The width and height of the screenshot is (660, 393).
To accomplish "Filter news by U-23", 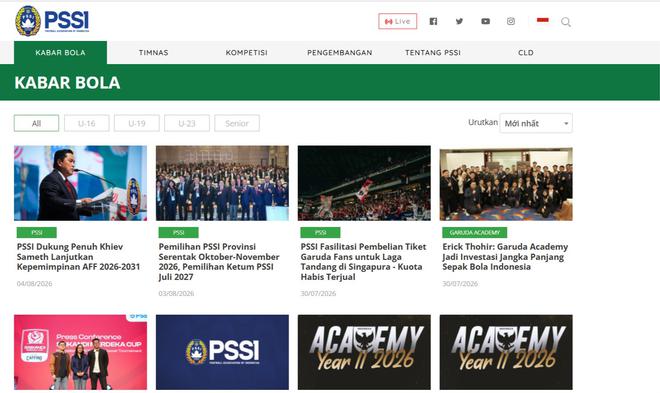I will coord(186,123).
